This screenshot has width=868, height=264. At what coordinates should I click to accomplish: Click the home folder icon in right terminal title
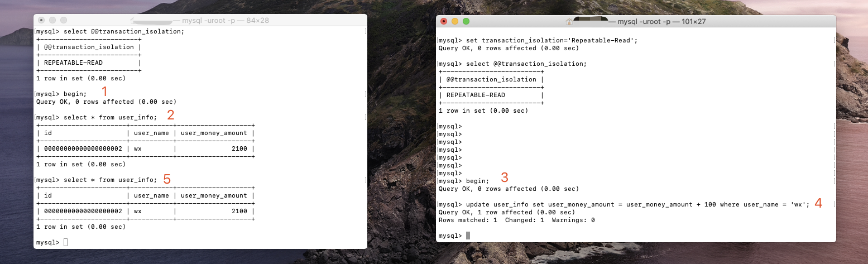pyautogui.click(x=569, y=22)
